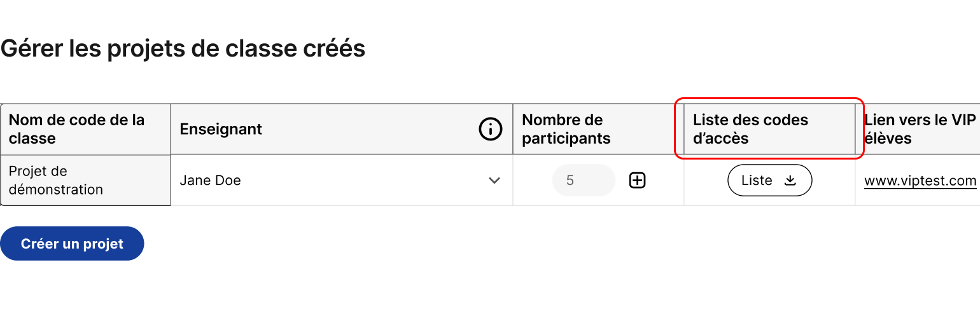Click the Projet de démonstration row cell
The image size is (980, 328).
tap(85, 181)
